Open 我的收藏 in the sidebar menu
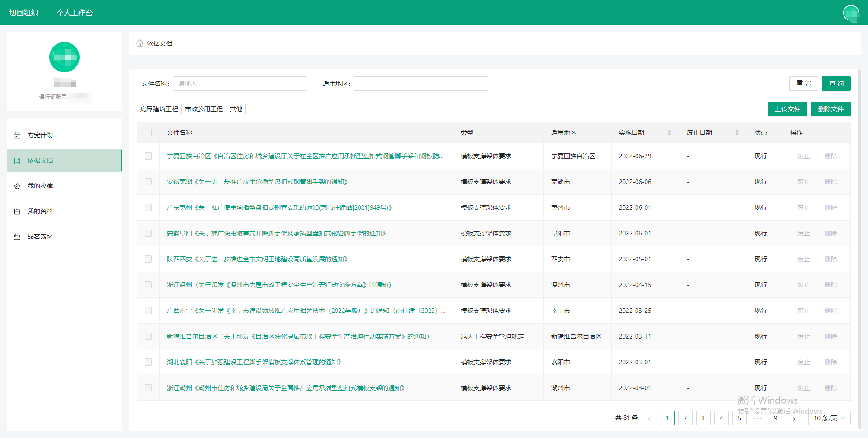868x438 pixels. (64, 186)
